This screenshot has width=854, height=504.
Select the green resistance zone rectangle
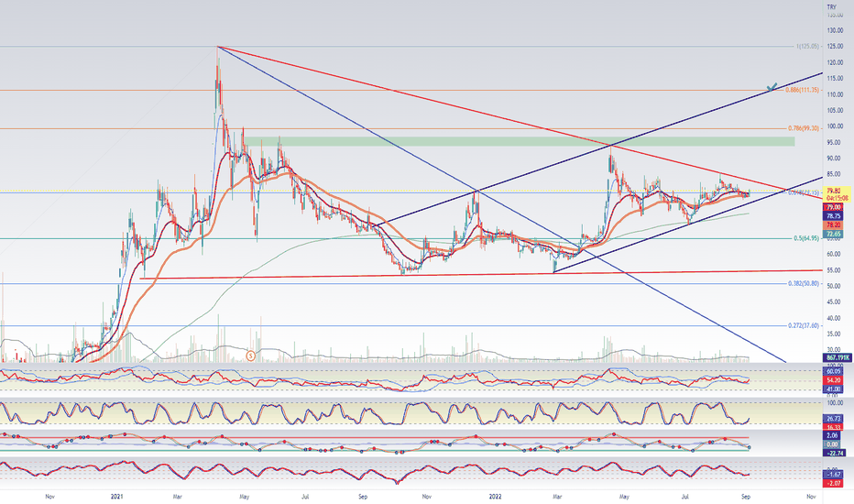click(519, 142)
